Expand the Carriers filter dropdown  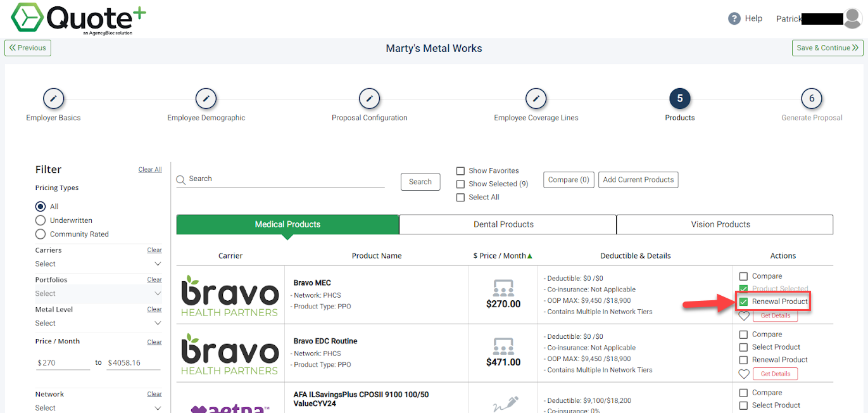click(x=98, y=264)
